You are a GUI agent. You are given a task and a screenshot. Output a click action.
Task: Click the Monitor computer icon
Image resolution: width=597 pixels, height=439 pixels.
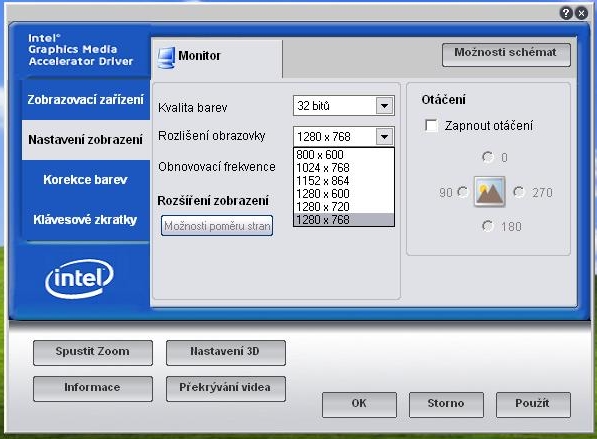(x=166, y=58)
